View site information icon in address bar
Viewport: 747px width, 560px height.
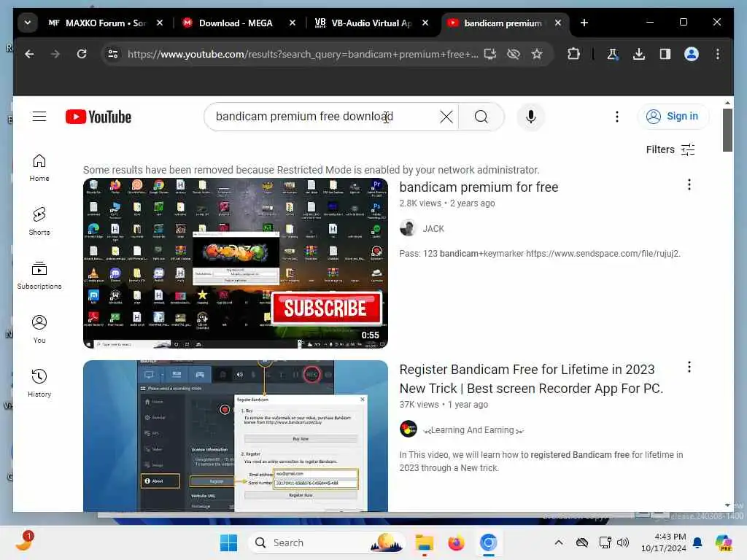[x=113, y=54]
